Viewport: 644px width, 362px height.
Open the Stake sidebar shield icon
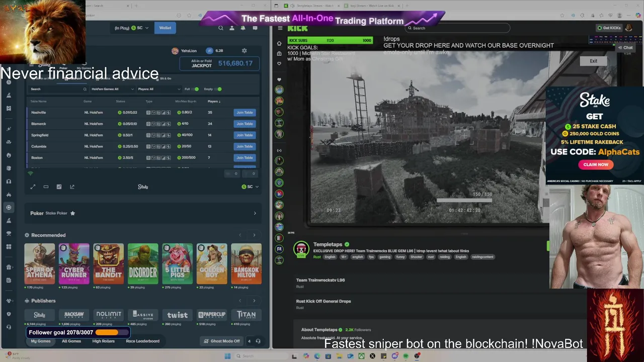(9, 314)
